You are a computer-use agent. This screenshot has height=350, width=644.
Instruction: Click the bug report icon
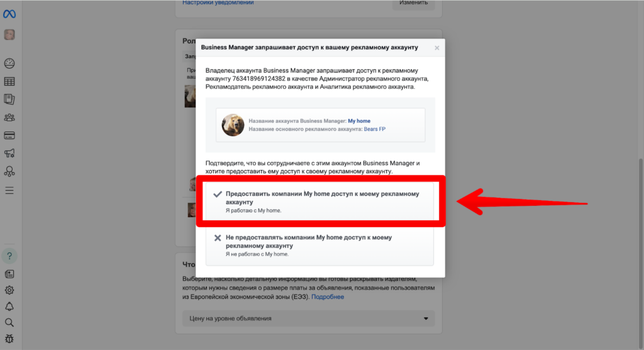click(9, 339)
